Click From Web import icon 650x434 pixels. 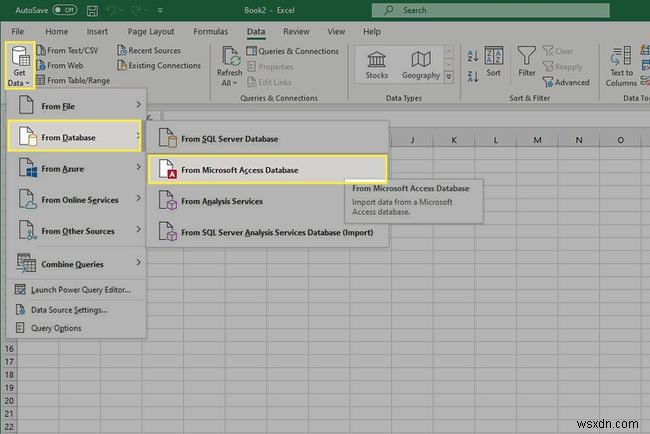(41, 65)
